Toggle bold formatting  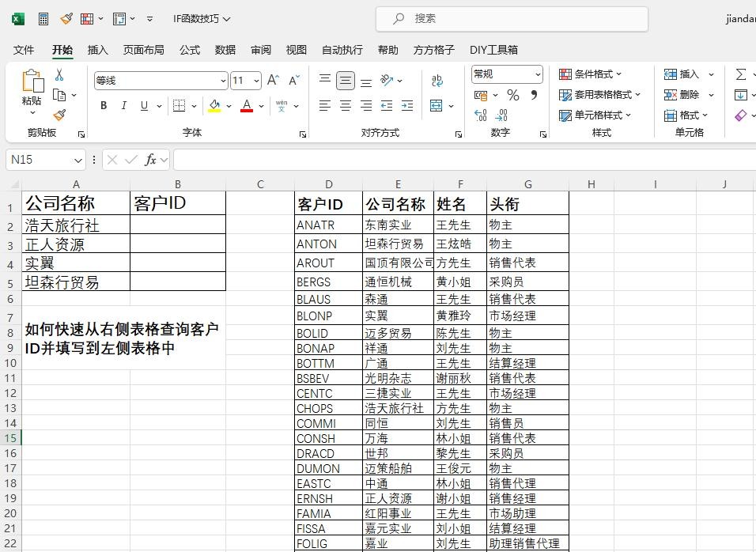coord(104,106)
